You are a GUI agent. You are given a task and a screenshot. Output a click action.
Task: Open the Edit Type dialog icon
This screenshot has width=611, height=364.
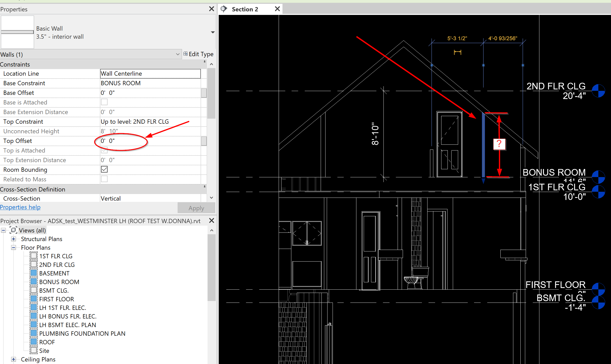[x=186, y=54]
